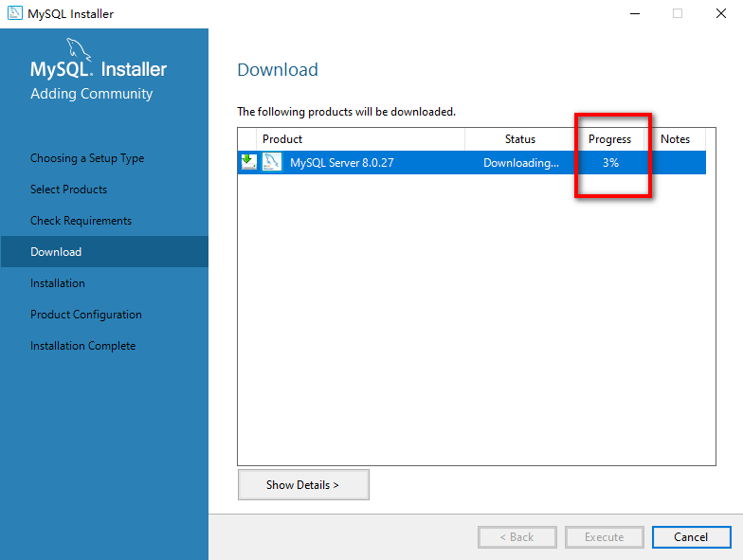Select the MySQL Server 8.0.27 product name
Image resolution: width=743 pixels, height=560 pixels.
tap(341, 163)
